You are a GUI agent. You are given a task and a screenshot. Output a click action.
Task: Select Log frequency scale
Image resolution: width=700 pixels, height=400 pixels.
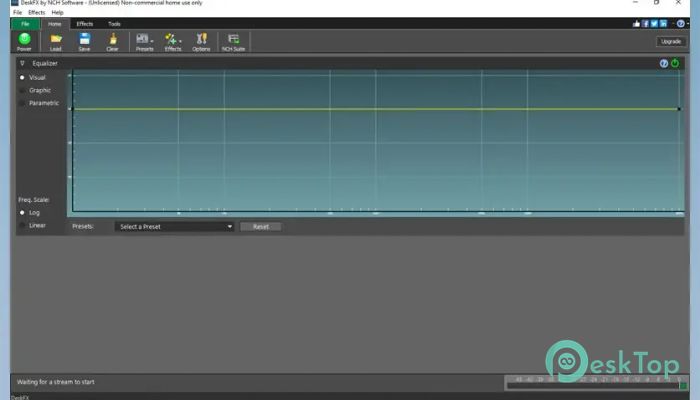[x=29, y=213]
